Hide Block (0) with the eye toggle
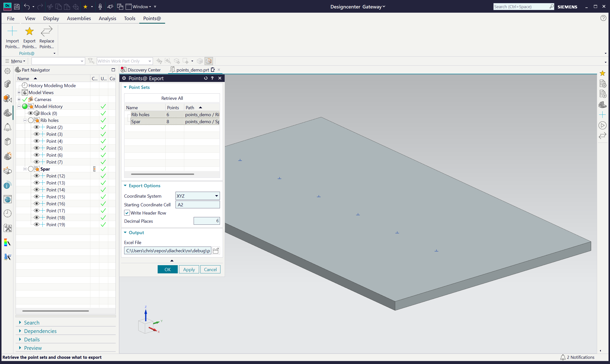 tap(31, 113)
